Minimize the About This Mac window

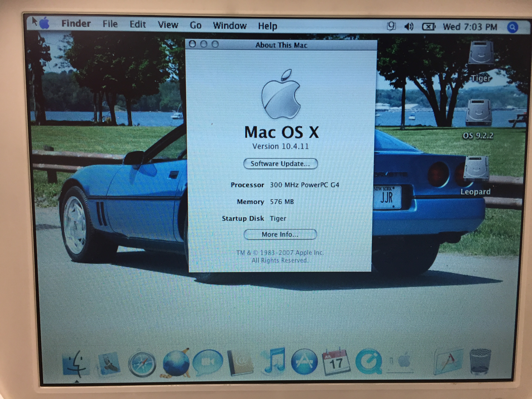[x=204, y=44]
